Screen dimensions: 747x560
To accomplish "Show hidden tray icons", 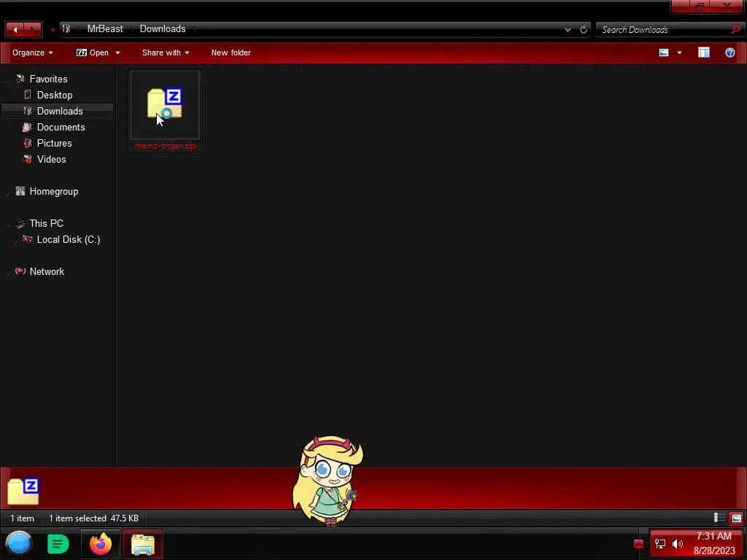I will pos(638,544).
